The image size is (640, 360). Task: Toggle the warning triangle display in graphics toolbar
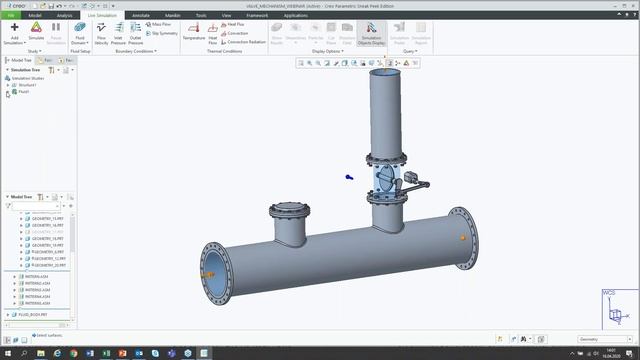[407, 63]
